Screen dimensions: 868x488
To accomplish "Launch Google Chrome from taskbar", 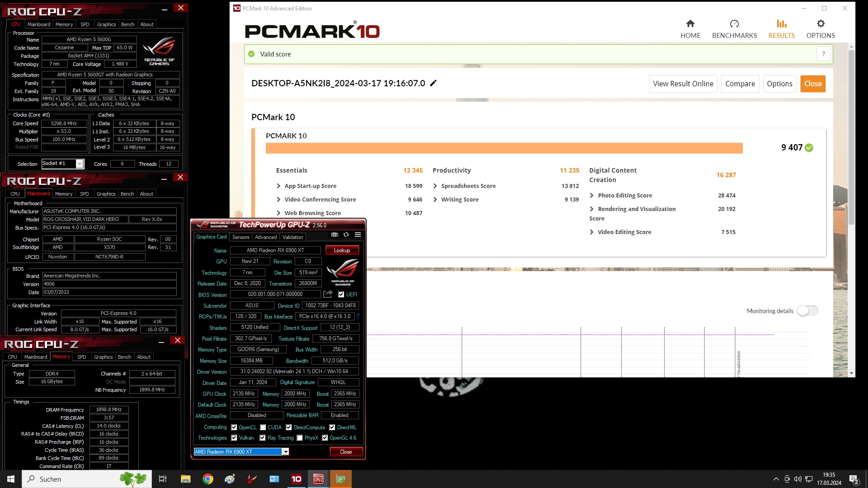I will [x=208, y=479].
